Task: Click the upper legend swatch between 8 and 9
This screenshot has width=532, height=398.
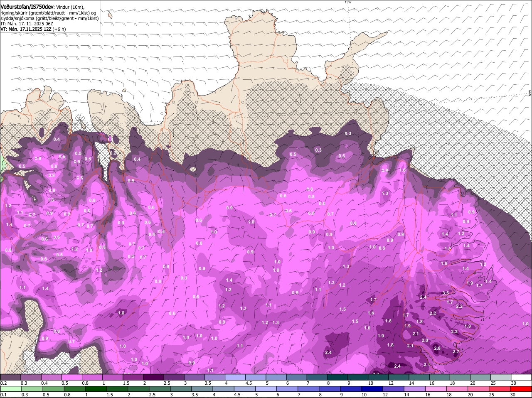Action: coord(337,377)
